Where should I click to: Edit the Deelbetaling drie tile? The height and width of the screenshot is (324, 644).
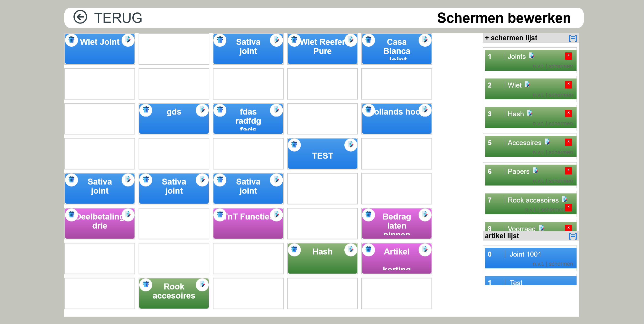click(x=128, y=215)
